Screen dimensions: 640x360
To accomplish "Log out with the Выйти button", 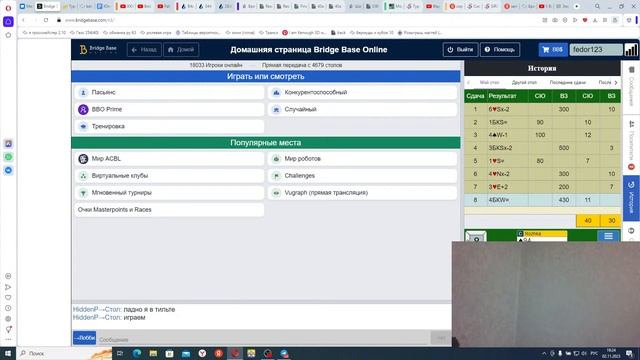I will [460, 50].
